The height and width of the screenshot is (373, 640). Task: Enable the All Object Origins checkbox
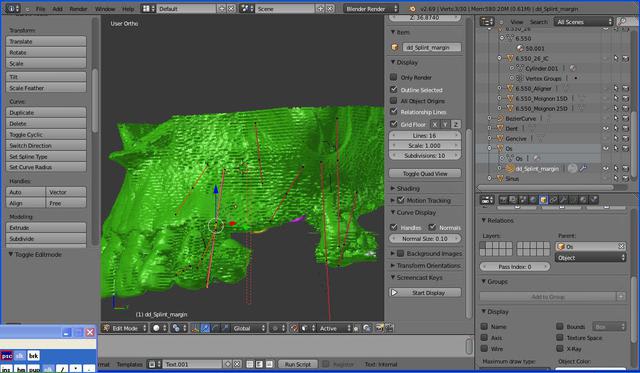[x=393, y=100]
